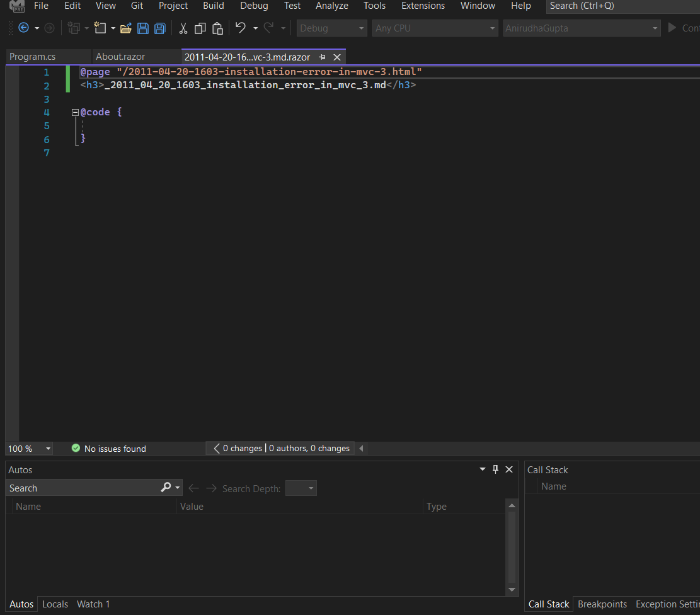
Task: Select the Cut icon on the toolbar
Action: point(183,28)
